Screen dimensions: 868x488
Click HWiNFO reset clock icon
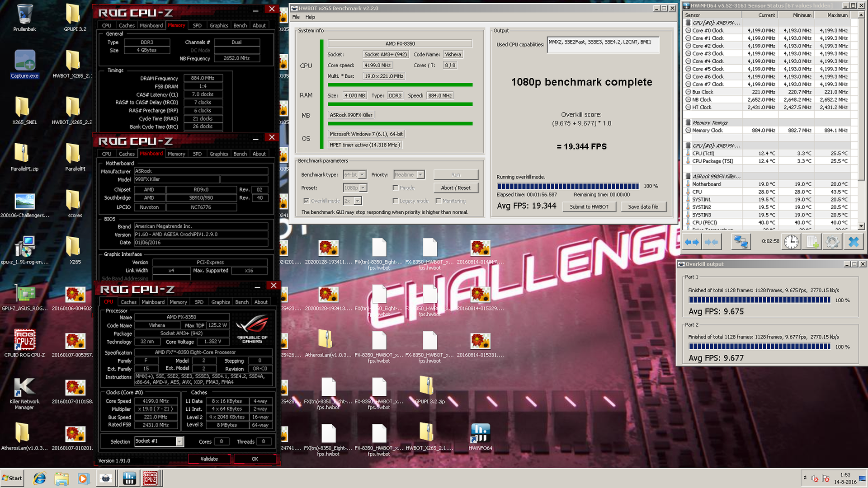click(791, 242)
